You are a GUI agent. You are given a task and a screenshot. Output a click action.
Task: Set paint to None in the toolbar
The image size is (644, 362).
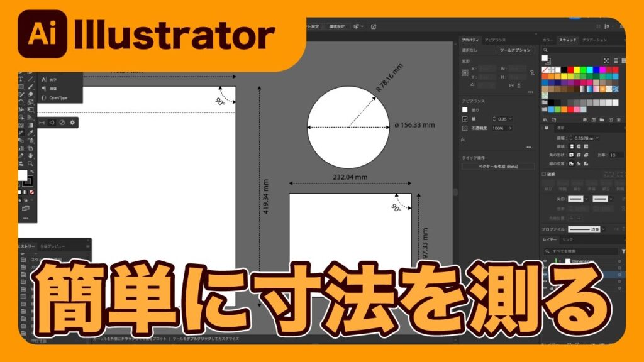(x=31, y=192)
